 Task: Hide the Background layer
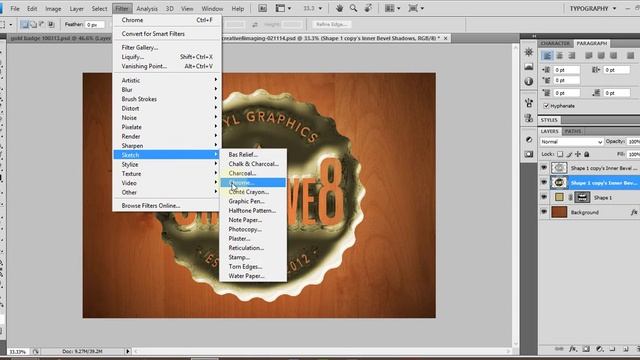(x=544, y=212)
